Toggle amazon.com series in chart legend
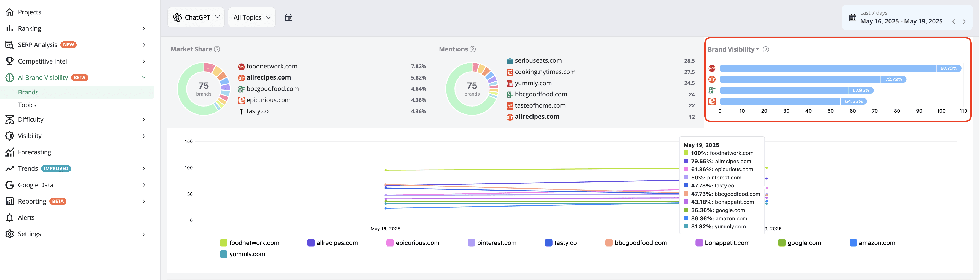The height and width of the screenshot is (280, 980). [x=872, y=243]
